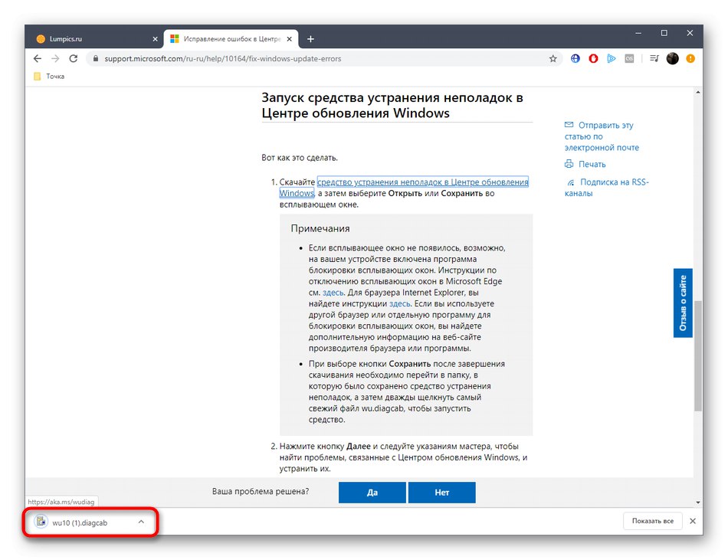Open the user profile avatar
The width and height of the screenshot is (728, 560).
[x=672, y=58]
